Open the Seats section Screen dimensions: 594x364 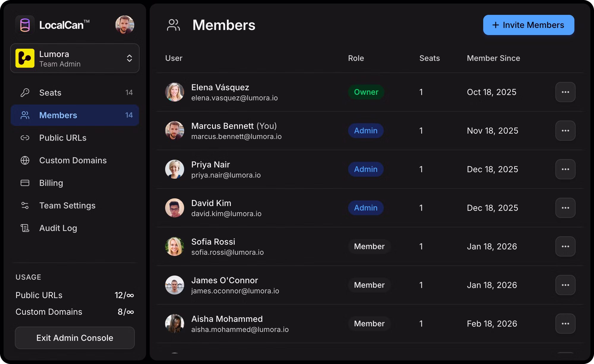click(75, 93)
